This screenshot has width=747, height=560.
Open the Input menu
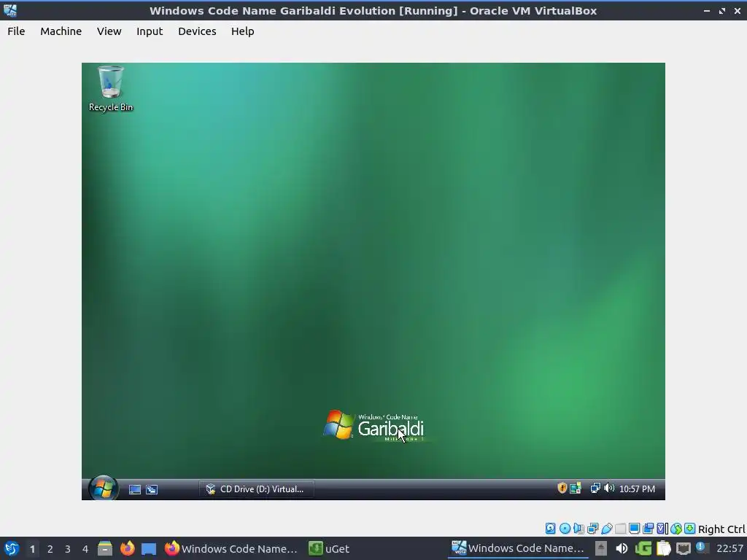pos(150,31)
